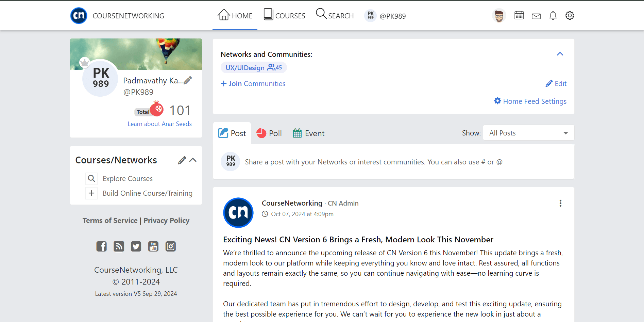Image resolution: width=644 pixels, height=322 pixels.
Task: Click the hot air balloon cover image
Action: [136, 54]
